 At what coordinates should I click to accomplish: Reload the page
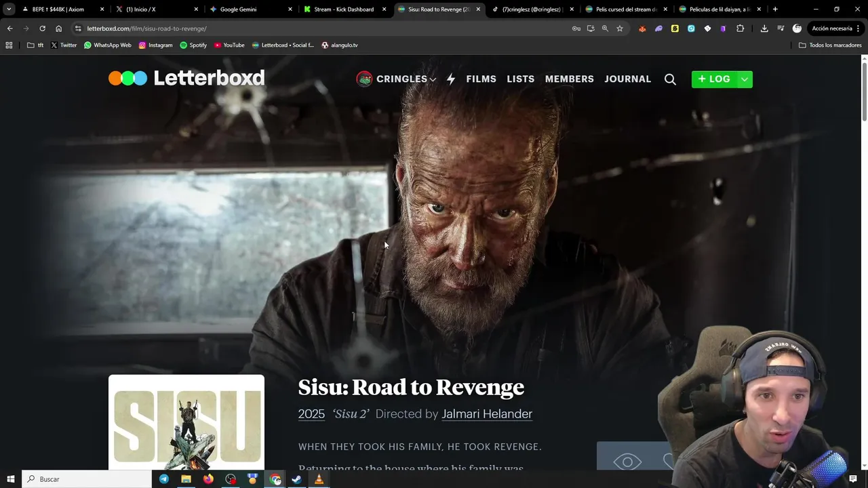tap(42, 28)
